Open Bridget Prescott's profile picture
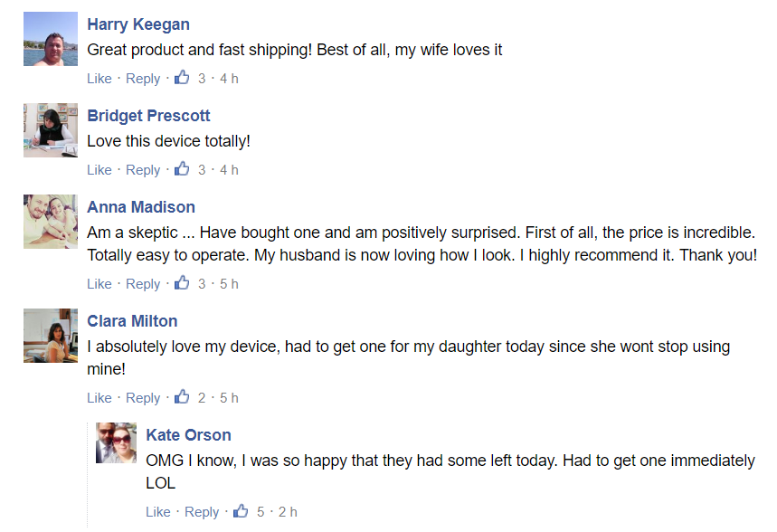The height and width of the screenshot is (532, 777). point(51,130)
